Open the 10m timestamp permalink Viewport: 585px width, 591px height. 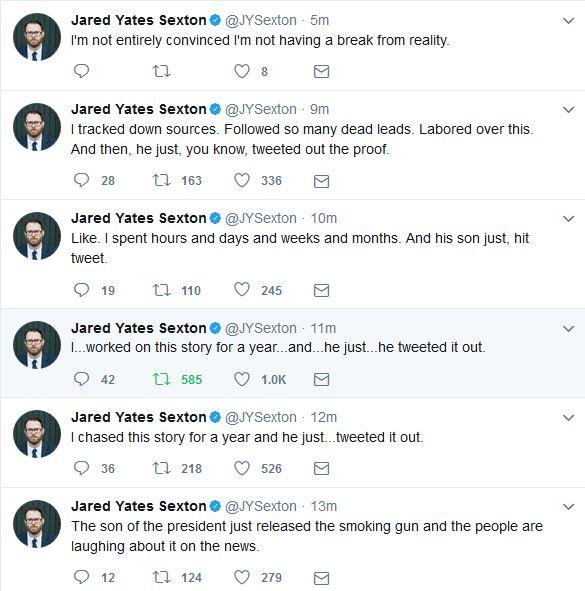(x=323, y=218)
